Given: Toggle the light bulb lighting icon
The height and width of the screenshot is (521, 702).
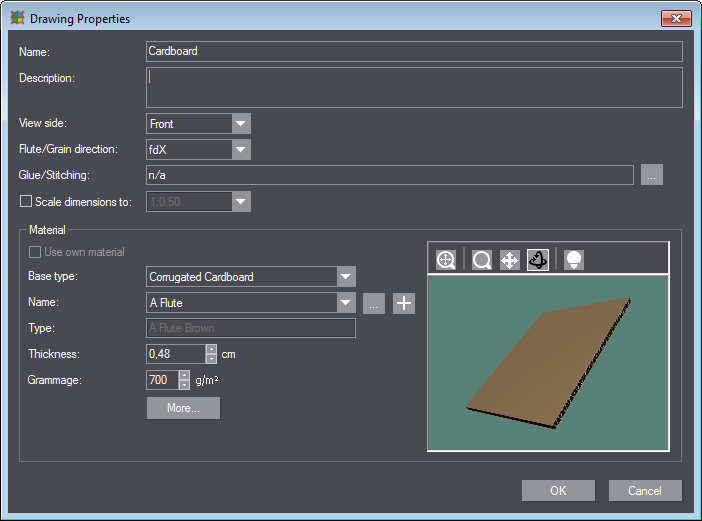Looking at the screenshot, I should point(573,260).
